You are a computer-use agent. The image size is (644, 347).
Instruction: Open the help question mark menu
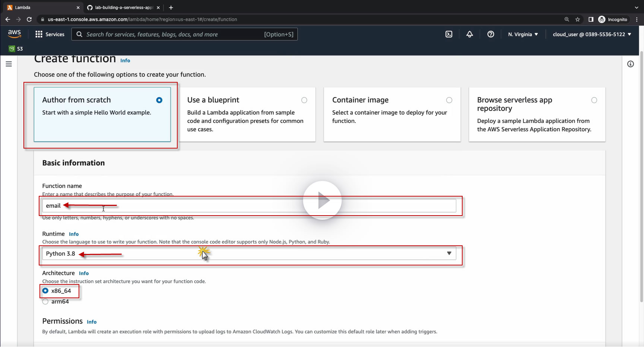pyautogui.click(x=491, y=34)
